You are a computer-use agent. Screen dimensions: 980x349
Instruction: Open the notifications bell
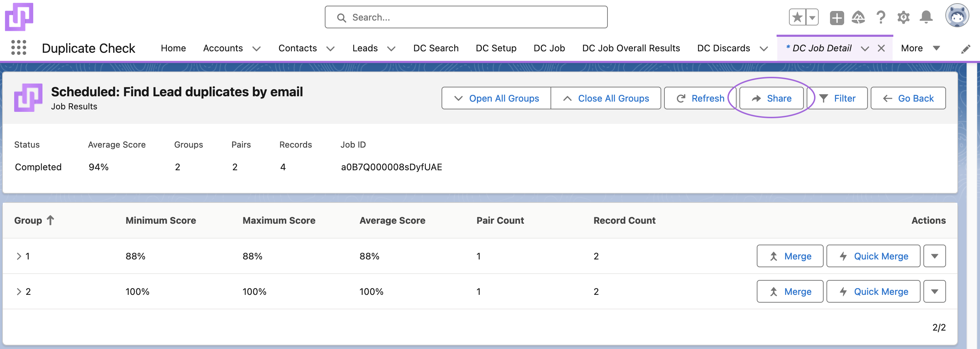[926, 17]
